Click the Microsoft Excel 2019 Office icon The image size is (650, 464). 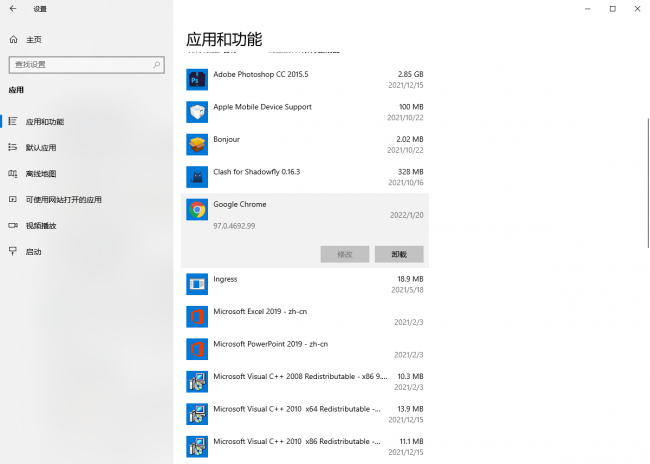click(x=197, y=316)
